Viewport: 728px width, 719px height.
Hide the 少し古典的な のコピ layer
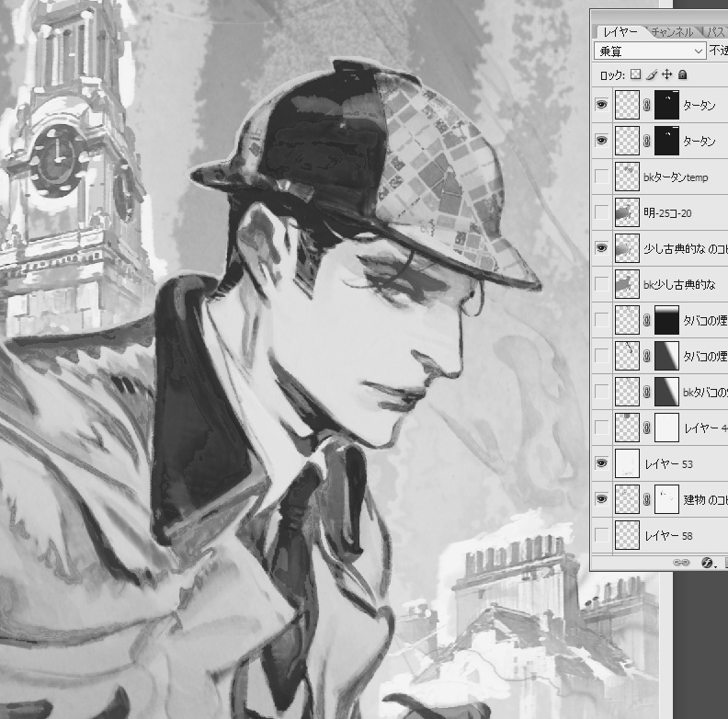[601, 248]
